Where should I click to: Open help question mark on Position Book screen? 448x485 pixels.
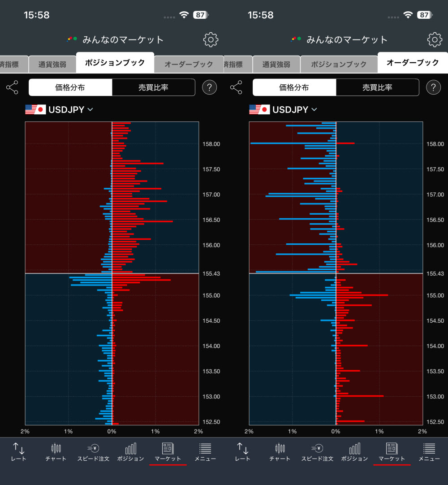(x=209, y=87)
